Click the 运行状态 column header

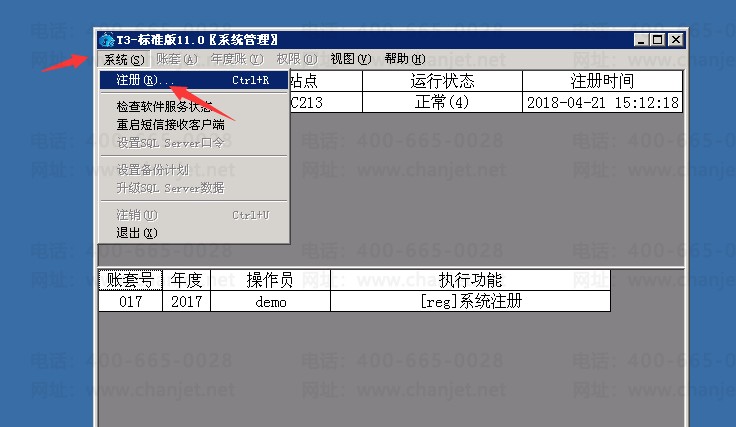click(x=442, y=81)
